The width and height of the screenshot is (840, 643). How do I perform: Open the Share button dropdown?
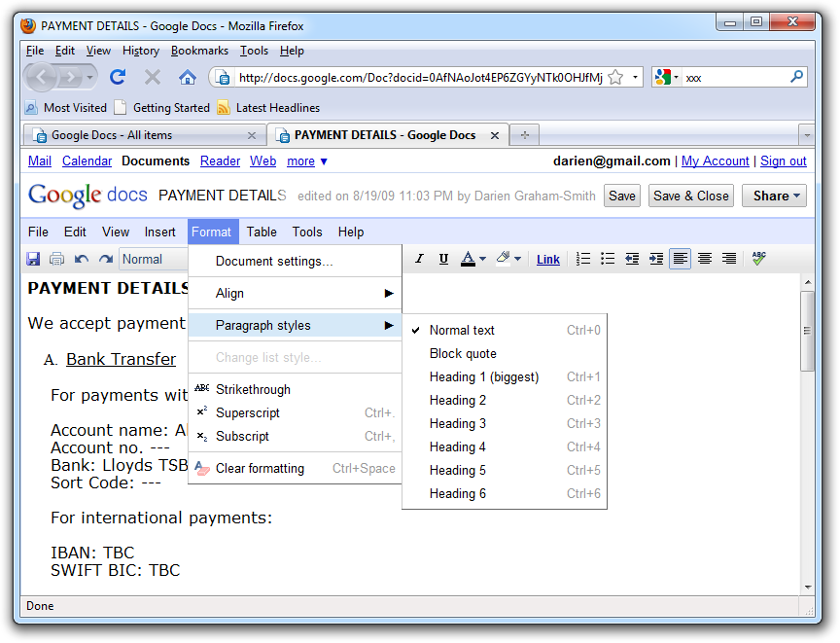point(774,196)
